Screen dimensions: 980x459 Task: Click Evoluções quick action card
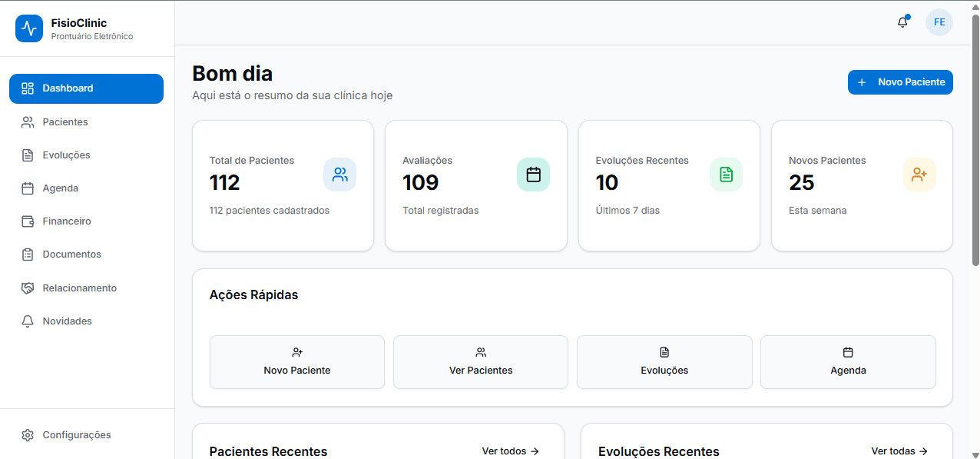coord(664,362)
